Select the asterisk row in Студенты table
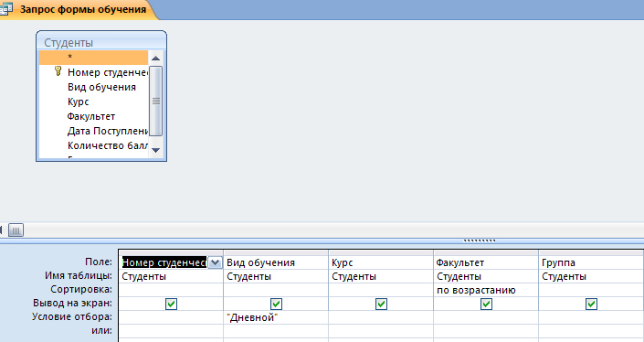The image size is (644, 342). coord(93,57)
